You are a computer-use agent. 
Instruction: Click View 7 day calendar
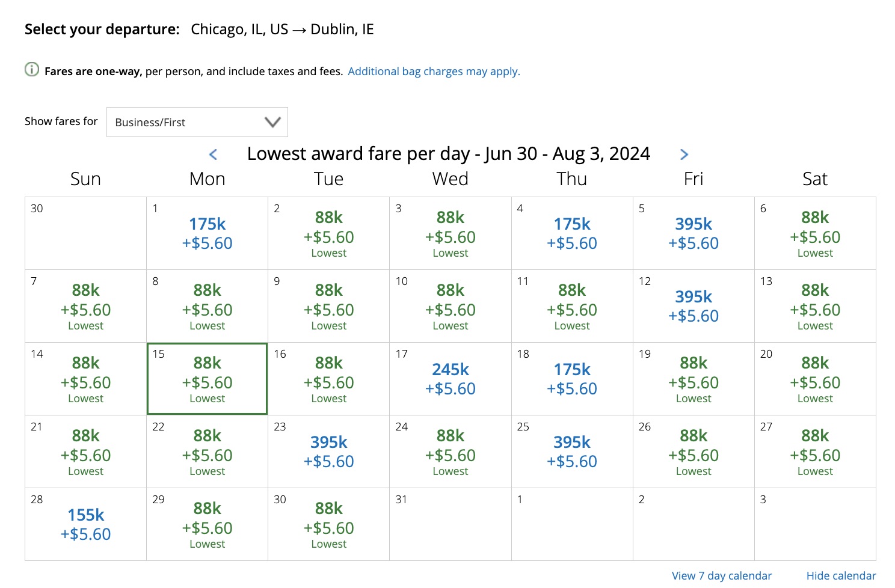[721, 575]
